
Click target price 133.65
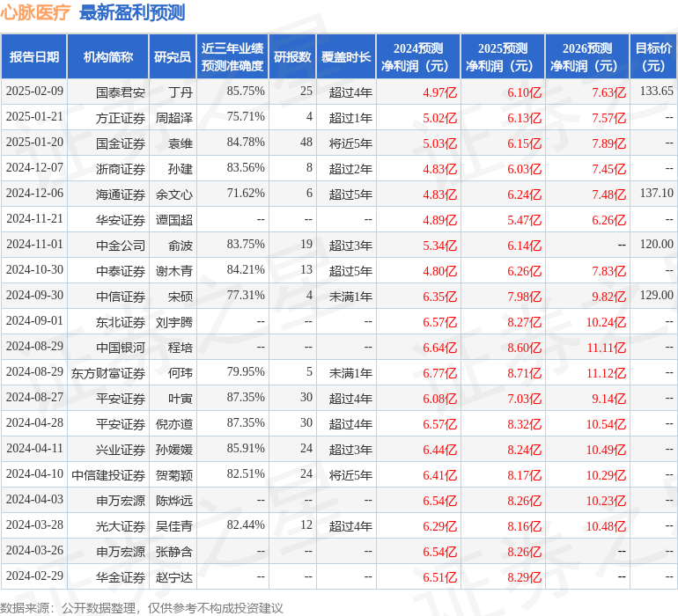point(656,92)
